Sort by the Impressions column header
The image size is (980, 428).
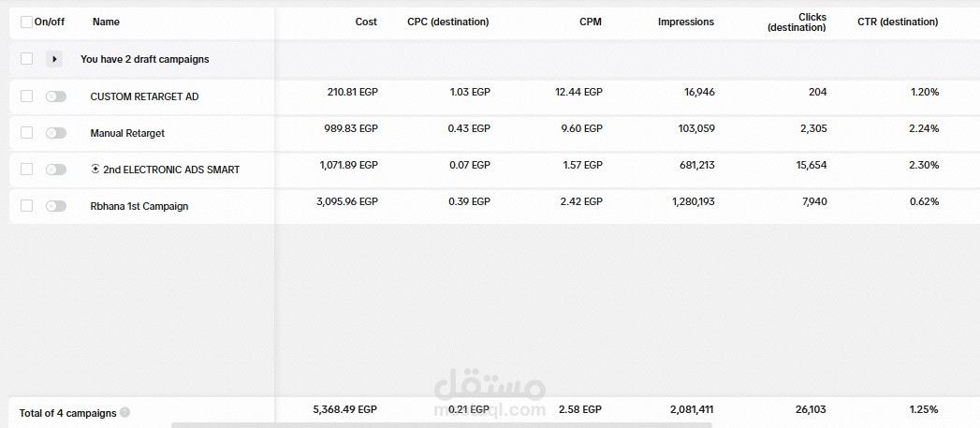click(x=685, y=22)
